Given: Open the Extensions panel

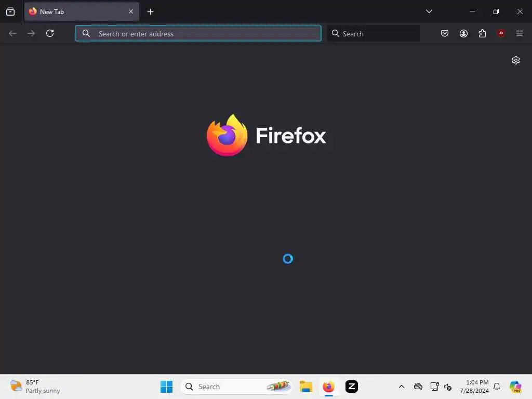Looking at the screenshot, I should [x=482, y=33].
